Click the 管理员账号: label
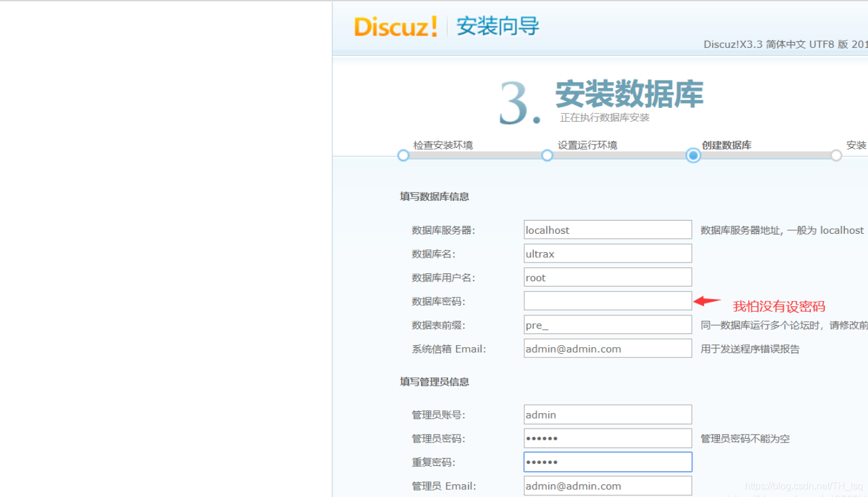868x497 pixels. pyautogui.click(x=438, y=415)
